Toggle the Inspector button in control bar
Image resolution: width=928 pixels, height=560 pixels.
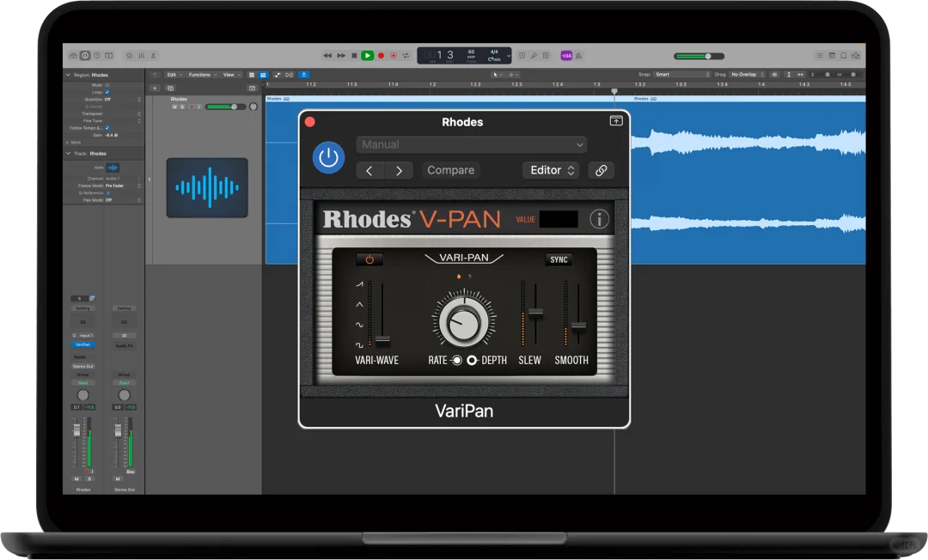(85, 56)
